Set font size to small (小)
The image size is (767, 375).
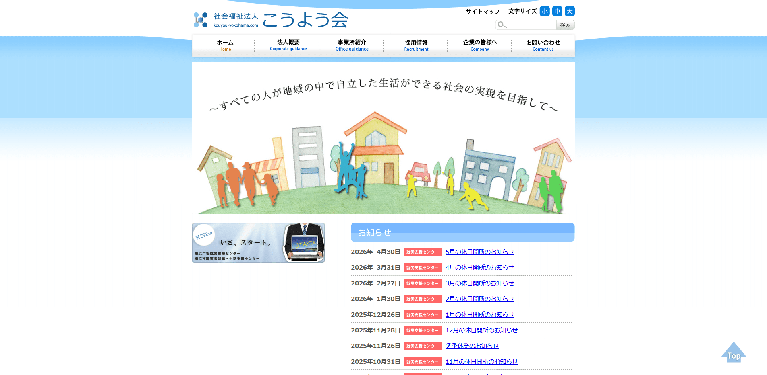[x=544, y=11]
